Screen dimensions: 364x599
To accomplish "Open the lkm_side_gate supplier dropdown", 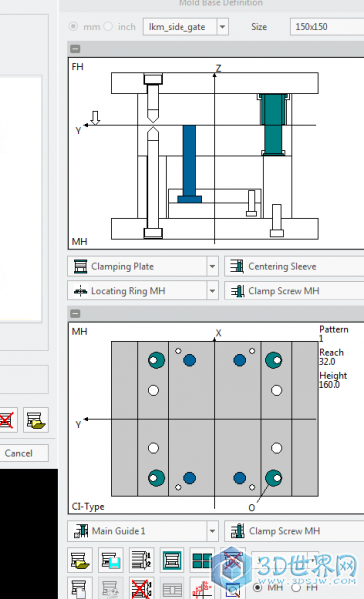I will (222, 27).
